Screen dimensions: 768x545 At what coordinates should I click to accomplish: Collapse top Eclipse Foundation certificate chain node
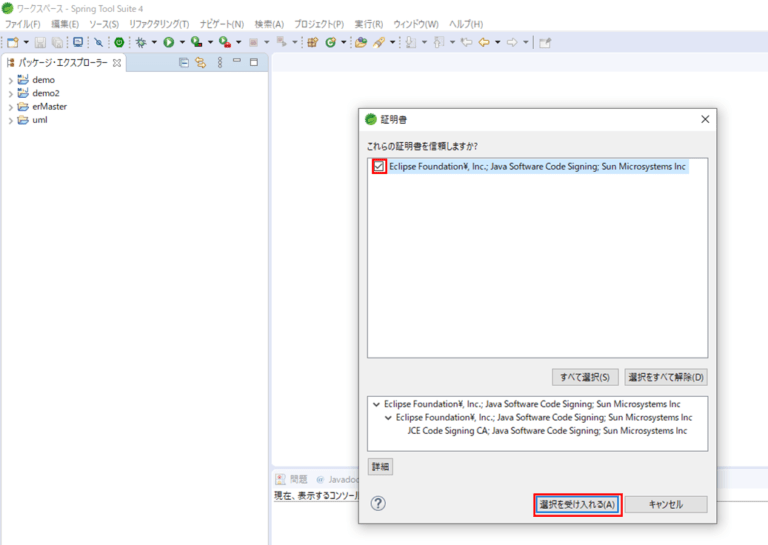click(x=376, y=404)
